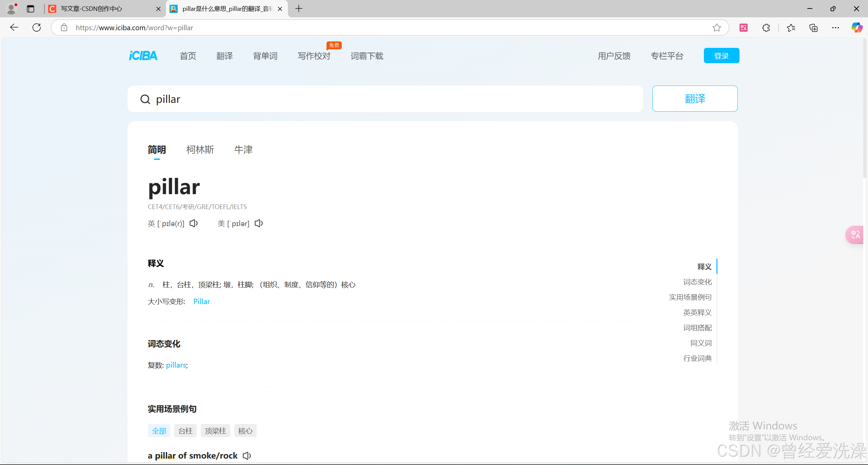Open the plural form link pillars
Viewport: 868px width, 465px height.
click(x=176, y=365)
